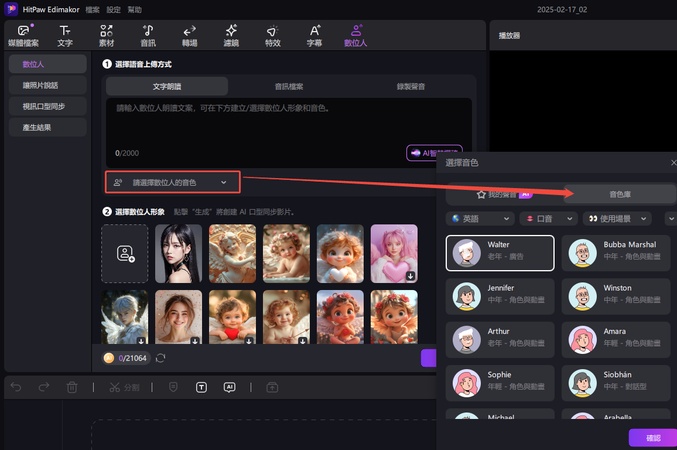Select the Siobhán voice card
The width and height of the screenshot is (677, 450).
pyautogui.click(x=616, y=383)
